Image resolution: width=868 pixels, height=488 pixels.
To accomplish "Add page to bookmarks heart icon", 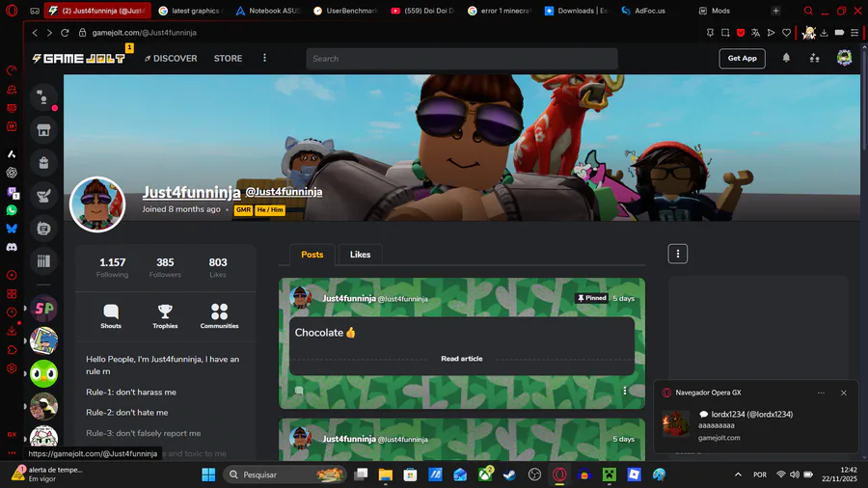I will point(786,33).
